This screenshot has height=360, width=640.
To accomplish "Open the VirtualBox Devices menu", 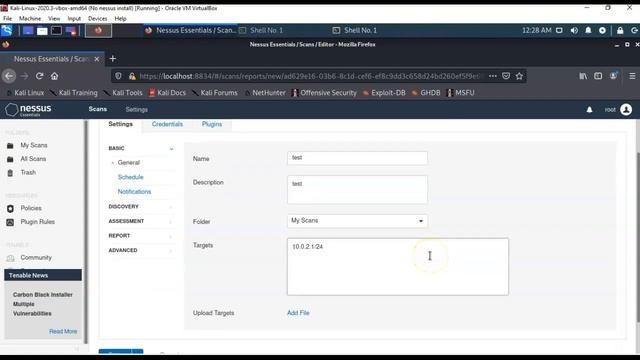I will (98, 18).
